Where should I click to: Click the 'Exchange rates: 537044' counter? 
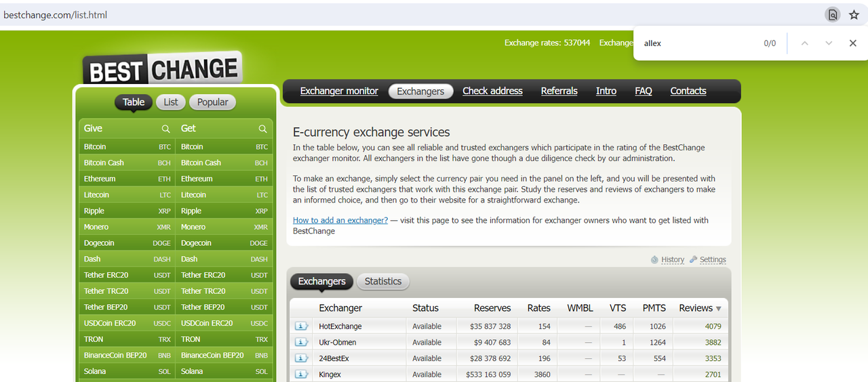tap(547, 43)
